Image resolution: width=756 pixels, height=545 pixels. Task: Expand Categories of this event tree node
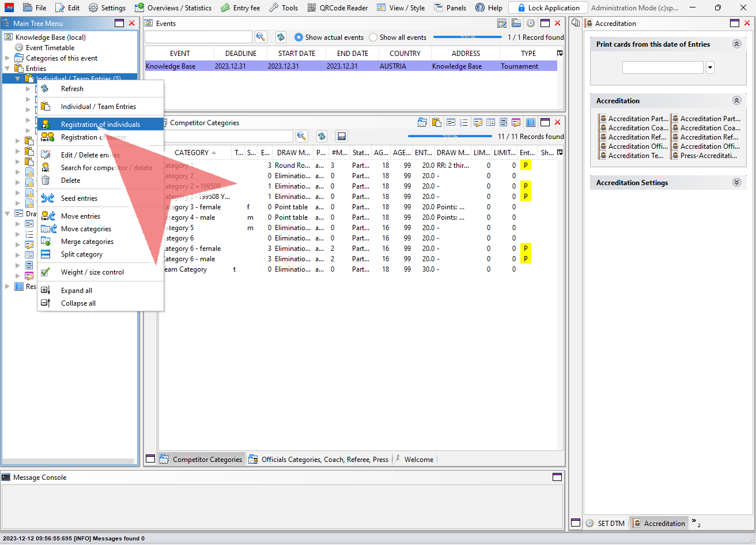(x=7, y=58)
